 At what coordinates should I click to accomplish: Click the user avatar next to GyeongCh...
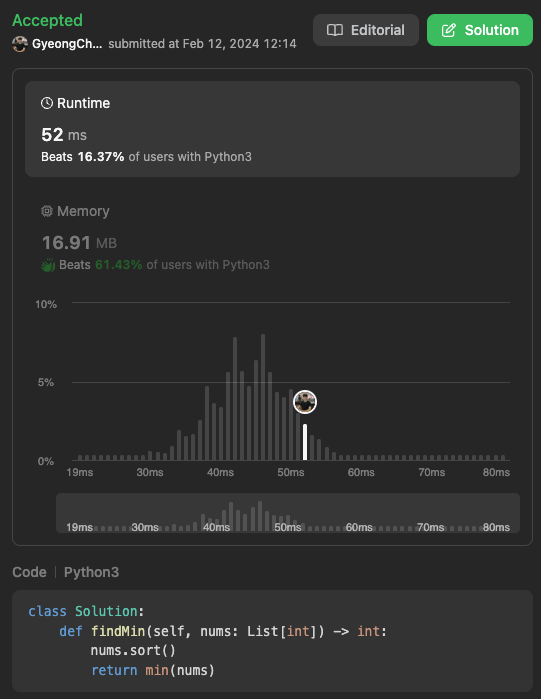coord(20,44)
